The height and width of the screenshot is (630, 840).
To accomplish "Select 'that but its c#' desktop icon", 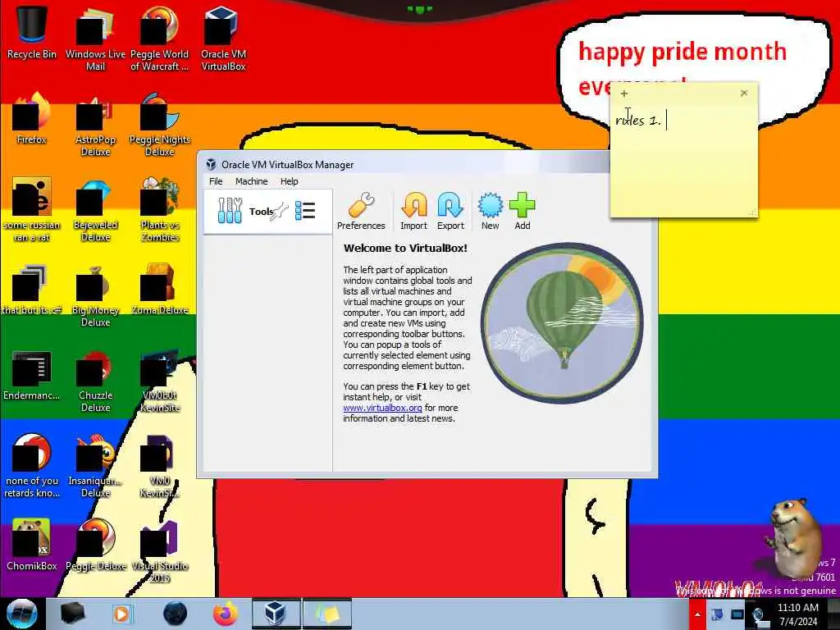I will pyautogui.click(x=32, y=289).
